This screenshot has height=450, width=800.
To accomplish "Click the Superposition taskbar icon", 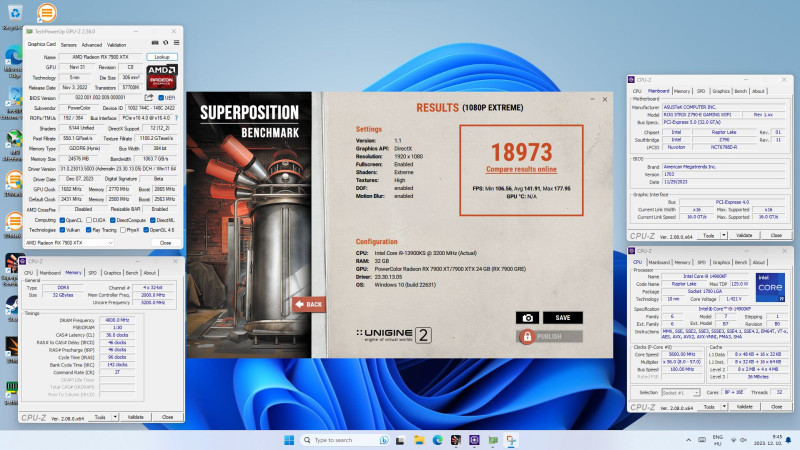I will 456,440.
